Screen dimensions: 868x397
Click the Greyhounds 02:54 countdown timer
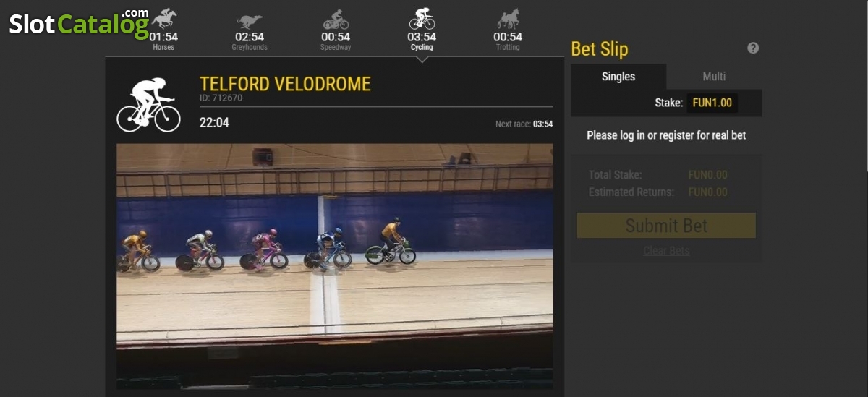250,37
